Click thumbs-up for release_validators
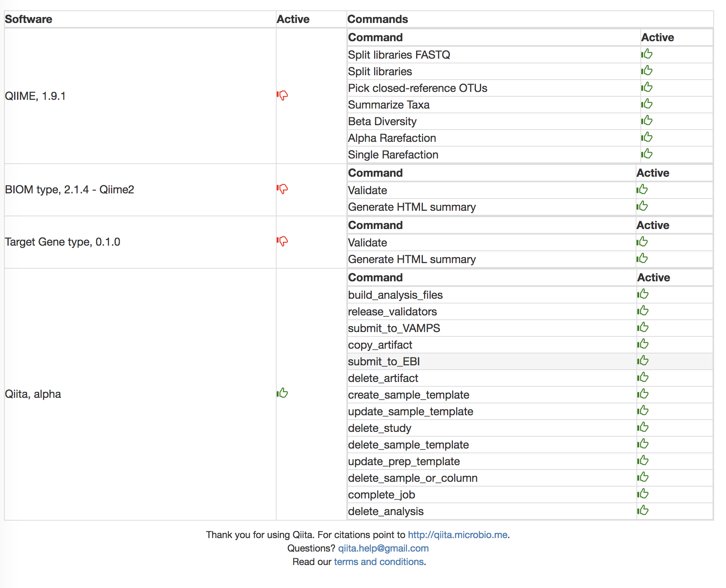 pos(643,310)
